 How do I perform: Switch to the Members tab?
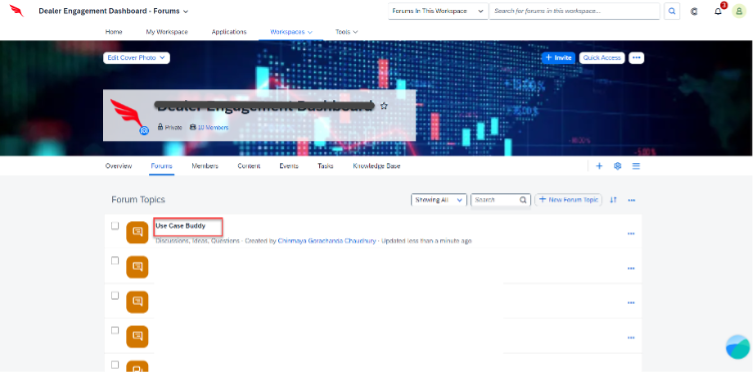tap(205, 166)
